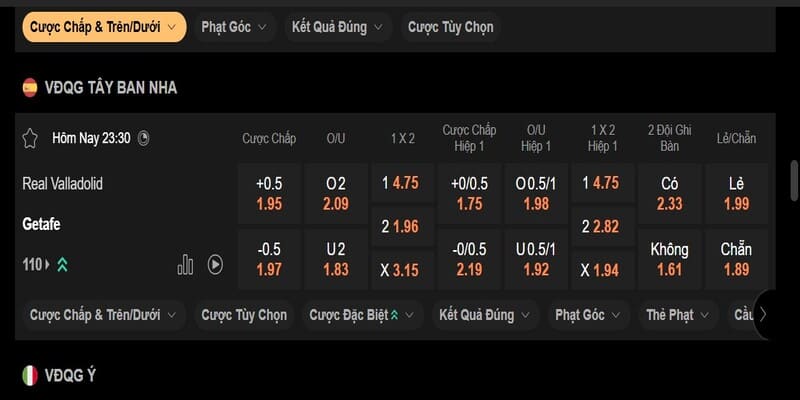Select Chẵn even goals odds 1.89
The image size is (800, 400).
click(736, 259)
